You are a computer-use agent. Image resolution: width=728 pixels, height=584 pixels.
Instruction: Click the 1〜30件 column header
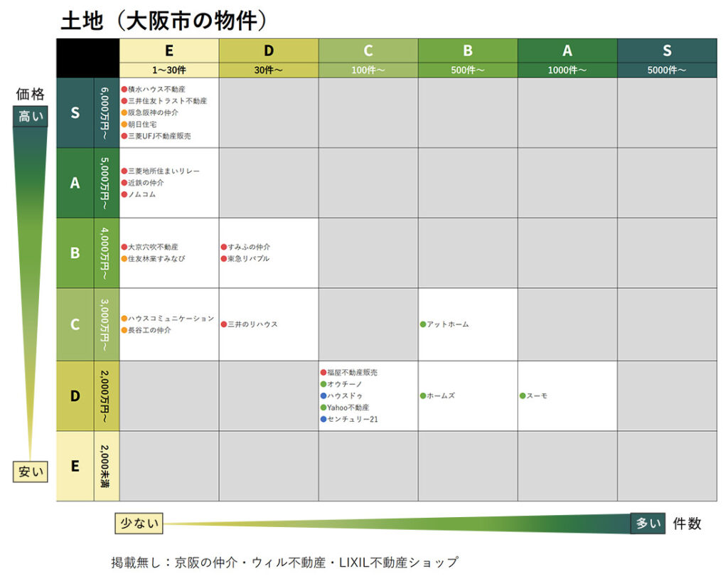point(168,70)
